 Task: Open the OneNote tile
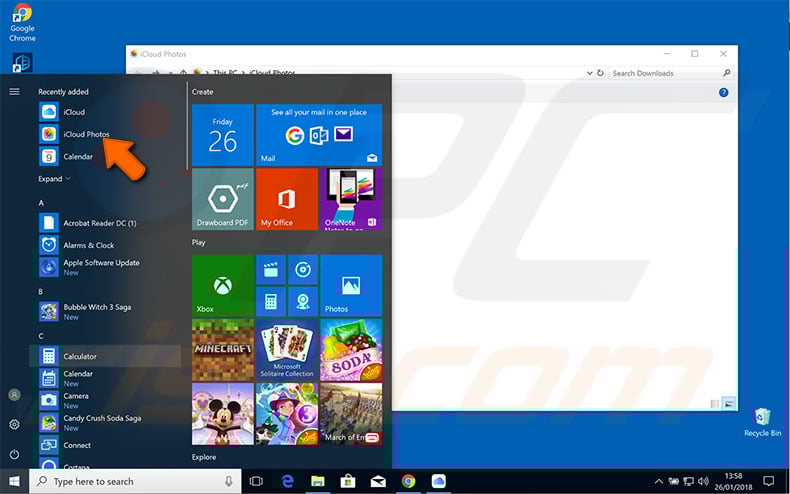(x=351, y=199)
